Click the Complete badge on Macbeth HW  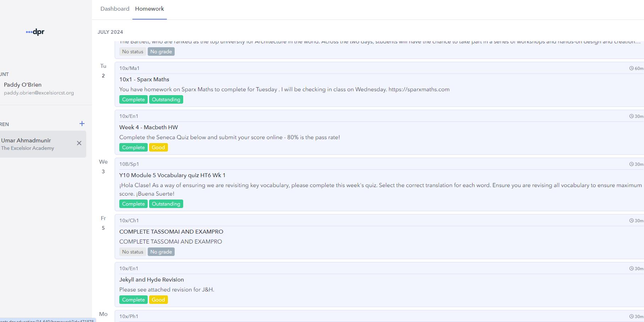point(133,148)
